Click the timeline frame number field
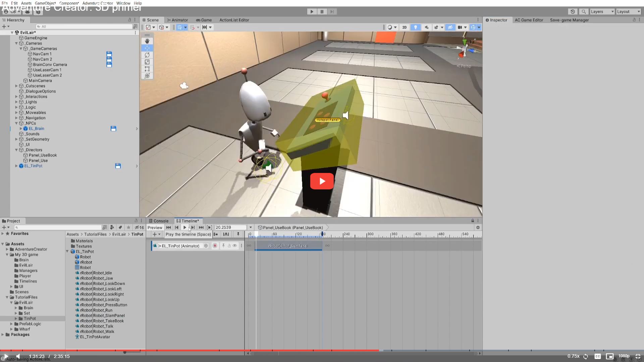644x362 pixels. 230,228
